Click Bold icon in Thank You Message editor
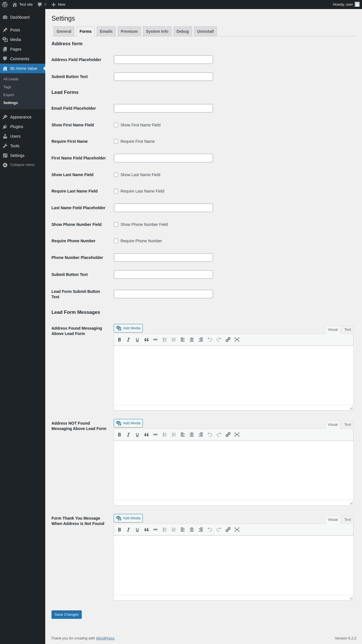Screen dimensions: 362x644 point(119,530)
